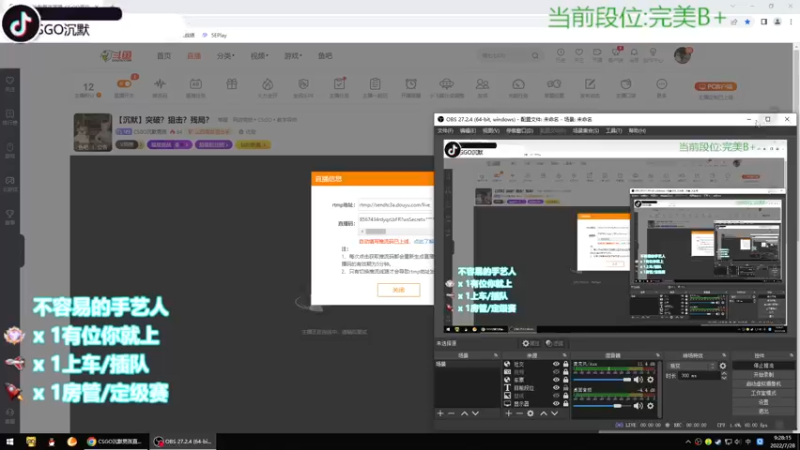This screenshot has width=800, height=450.
Task: Open the 停靠窗口(D) menu in OBS
Action: (x=519, y=131)
